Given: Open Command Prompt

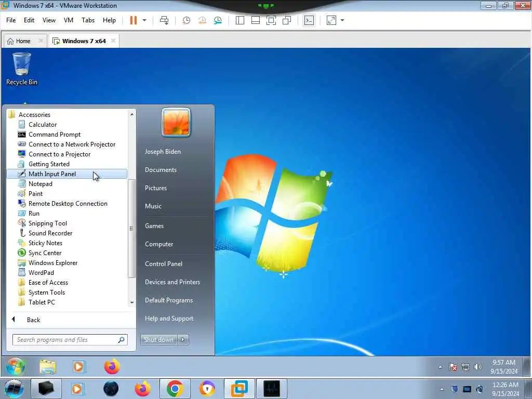Looking at the screenshot, I should pos(55,135).
